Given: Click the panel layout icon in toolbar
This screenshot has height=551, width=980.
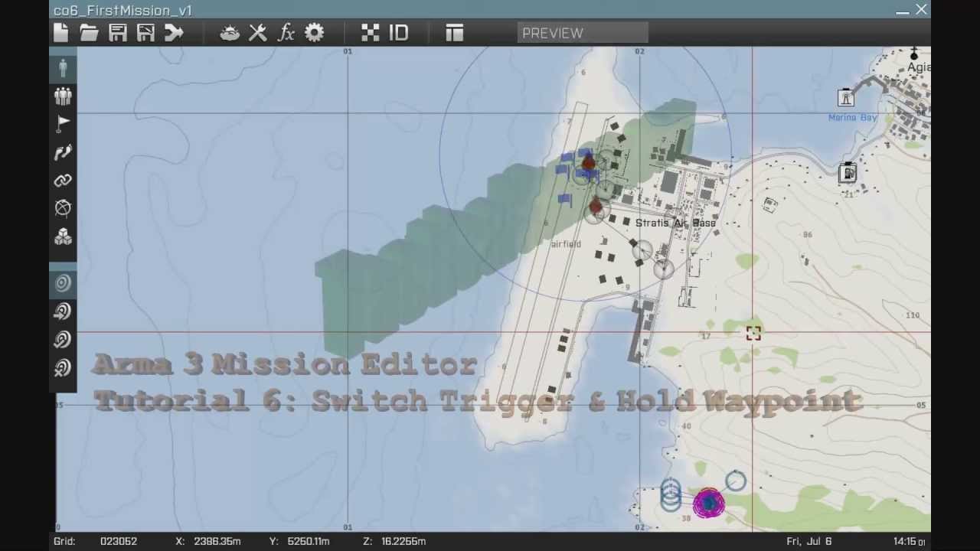Looking at the screenshot, I should tap(455, 33).
